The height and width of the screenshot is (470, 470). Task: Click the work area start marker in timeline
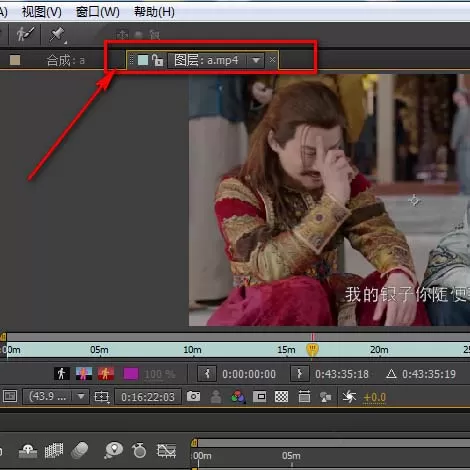click(x=194, y=443)
